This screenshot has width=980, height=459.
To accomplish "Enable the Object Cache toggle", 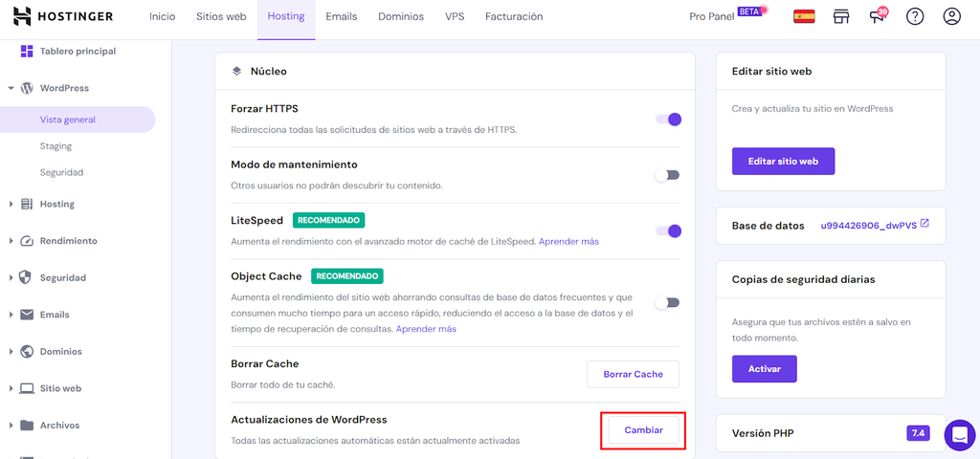I will pyautogui.click(x=667, y=303).
